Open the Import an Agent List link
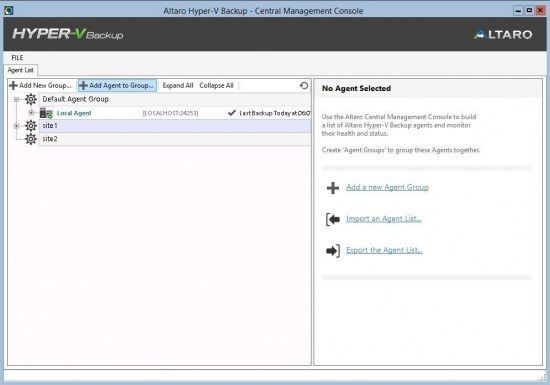Screen dimensions: 550x385 tap(384, 219)
